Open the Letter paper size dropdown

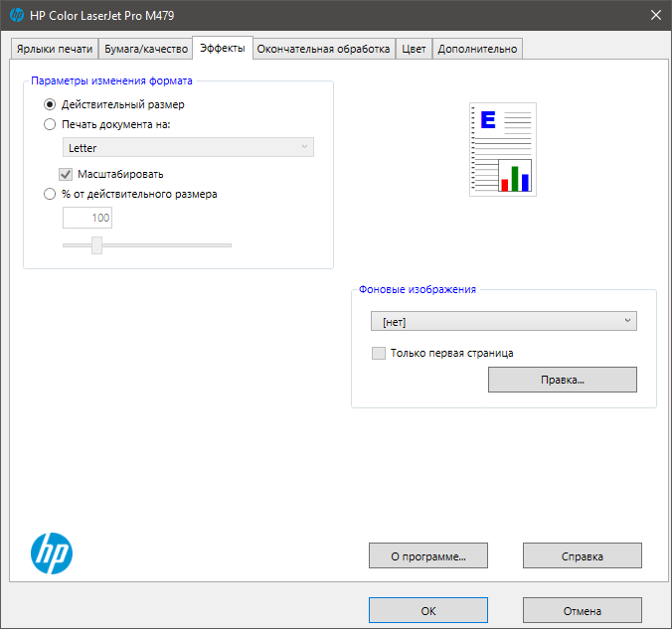(x=188, y=147)
